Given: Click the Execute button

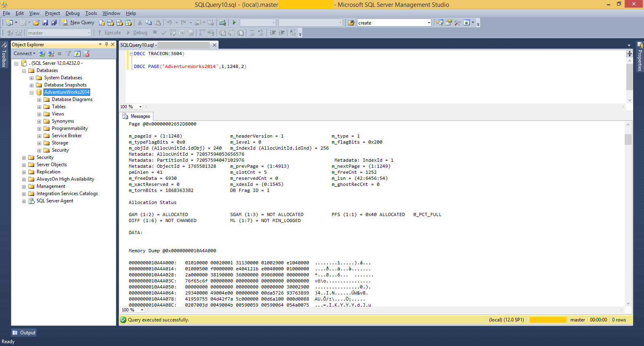Looking at the screenshot, I should coord(109,33).
